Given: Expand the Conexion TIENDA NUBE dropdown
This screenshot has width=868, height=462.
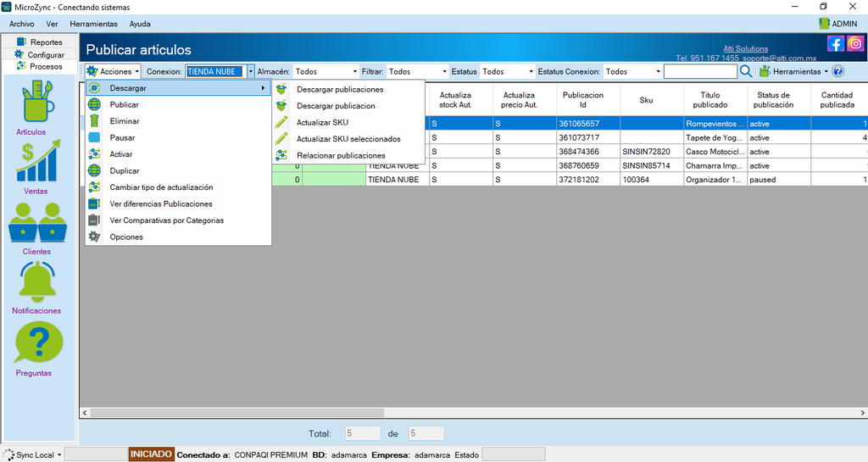Looking at the screenshot, I should click(251, 71).
